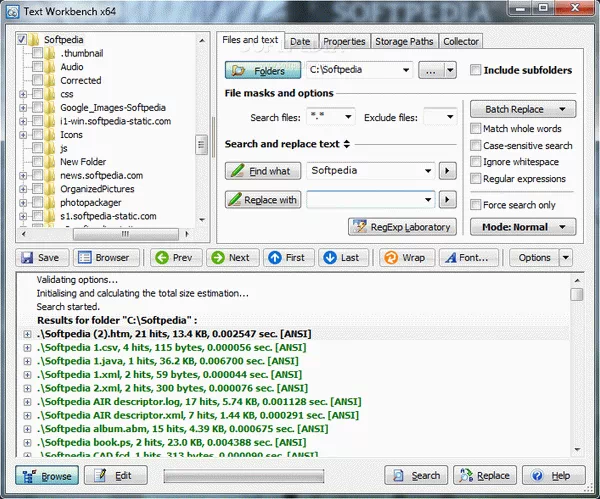600x499 pixels.
Task: Open the Browser view button
Action: 104,257
